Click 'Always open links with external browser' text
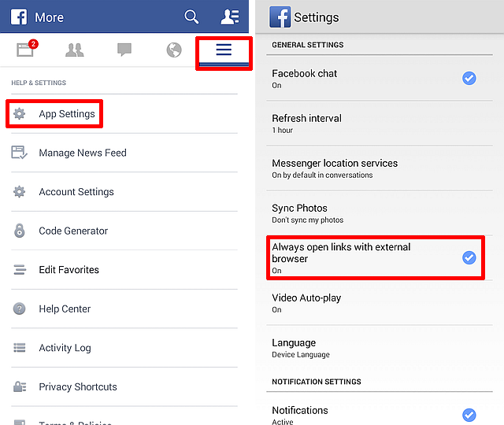 341,253
